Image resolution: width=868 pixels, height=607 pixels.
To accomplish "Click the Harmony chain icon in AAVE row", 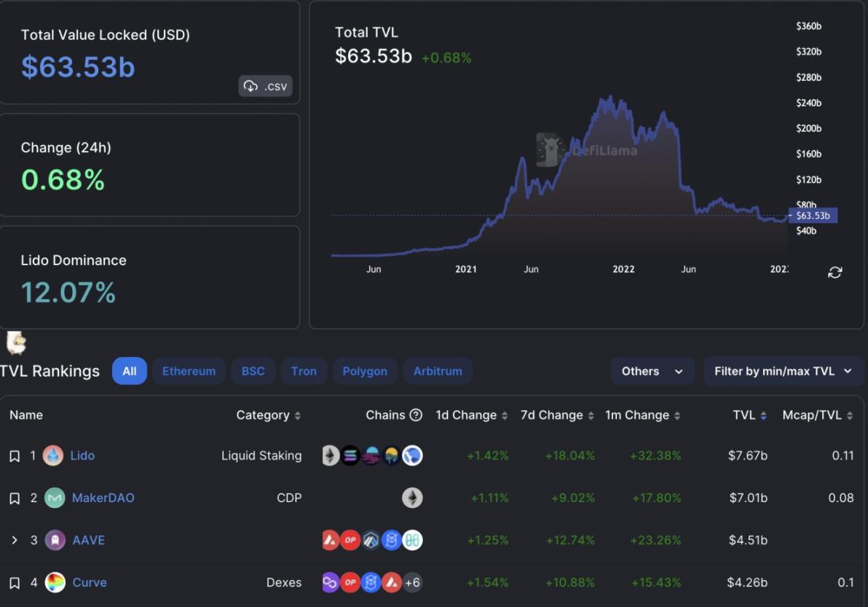I will pyautogui.click(x=412, y=540).
